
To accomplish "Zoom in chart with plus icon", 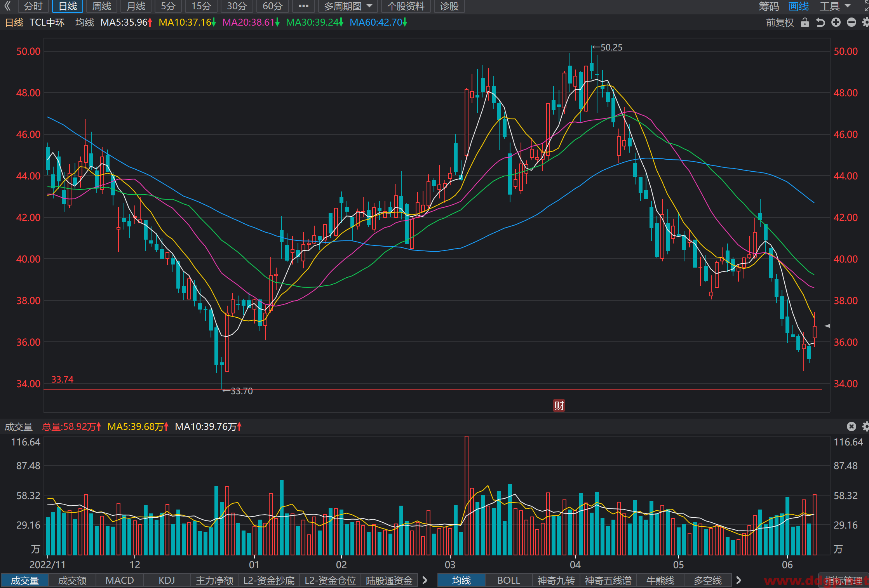I will [x=836, y=23].
